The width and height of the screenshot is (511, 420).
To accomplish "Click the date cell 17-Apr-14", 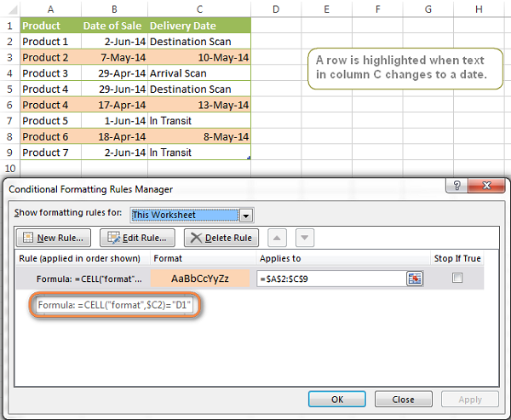I will (x=114, y=105).
